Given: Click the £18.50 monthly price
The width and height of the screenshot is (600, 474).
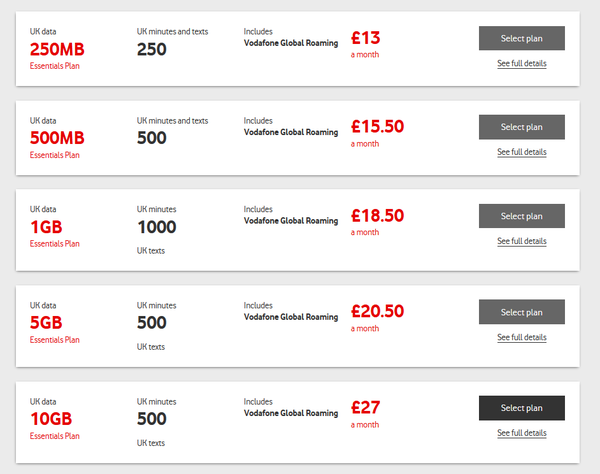Looking at the screenshot, I should 377,222.
